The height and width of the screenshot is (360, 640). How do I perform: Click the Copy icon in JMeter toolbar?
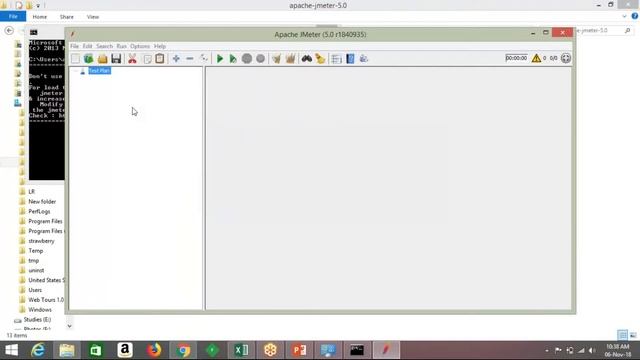click(147, 58)
